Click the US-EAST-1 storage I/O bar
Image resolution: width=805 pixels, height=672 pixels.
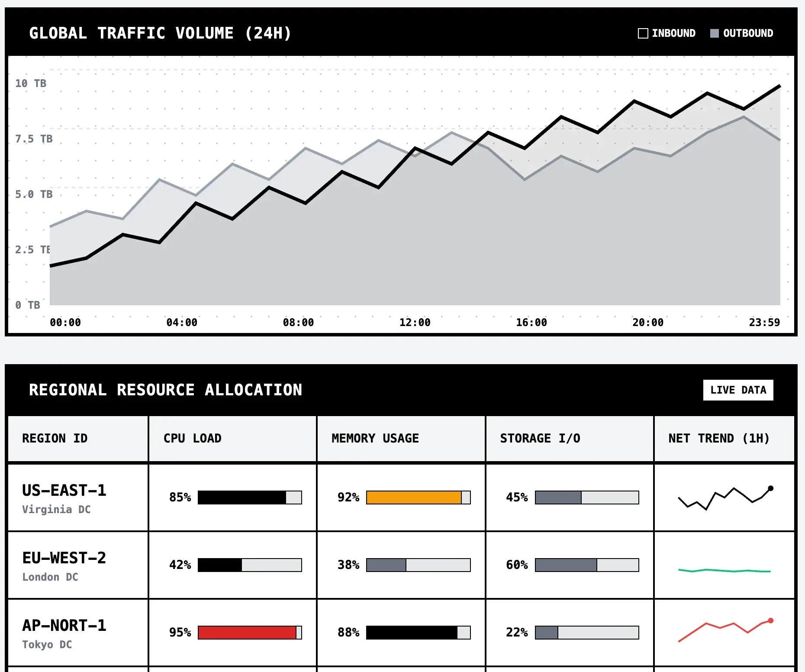tap(587, 498)
